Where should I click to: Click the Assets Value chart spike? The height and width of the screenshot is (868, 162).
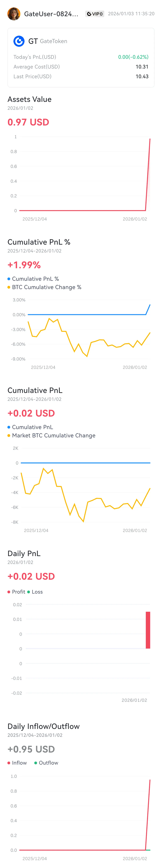click(148, 175)
